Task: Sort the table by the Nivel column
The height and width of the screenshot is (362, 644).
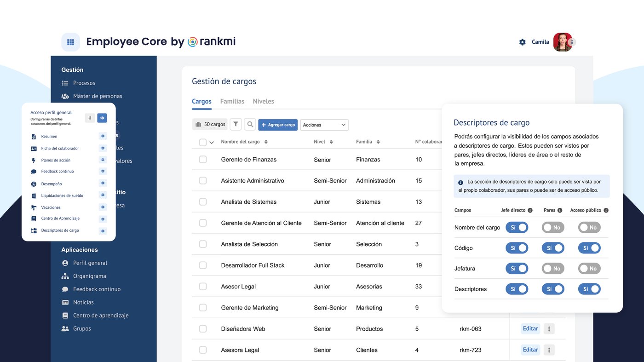Action: pos(331,141)
